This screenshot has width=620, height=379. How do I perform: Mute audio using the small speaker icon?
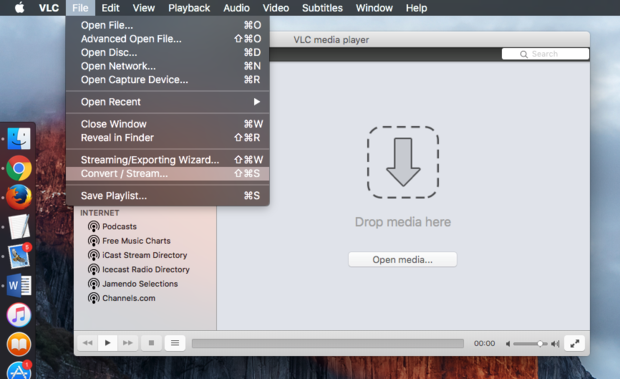508,344
